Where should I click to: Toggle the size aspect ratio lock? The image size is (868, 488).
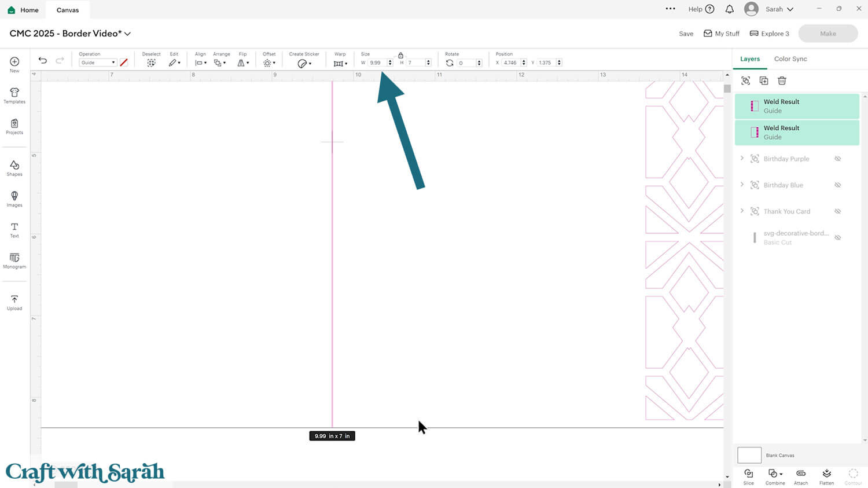(x=400, y=56)
